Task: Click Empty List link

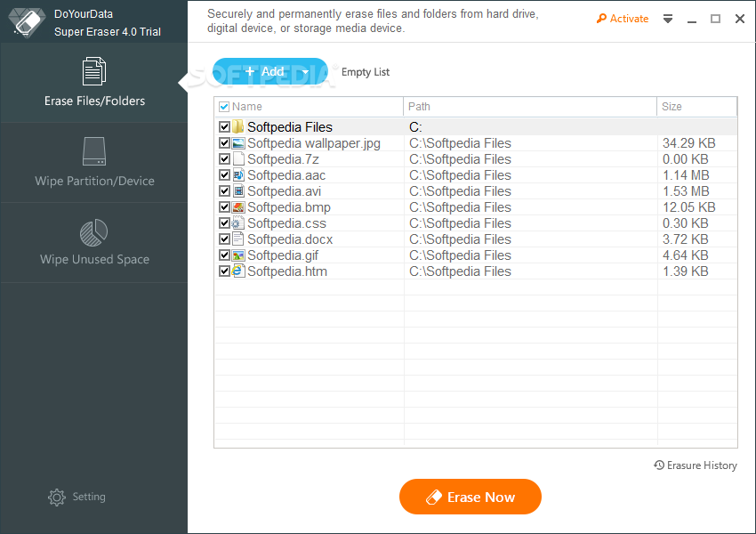Action: [366, 72]
